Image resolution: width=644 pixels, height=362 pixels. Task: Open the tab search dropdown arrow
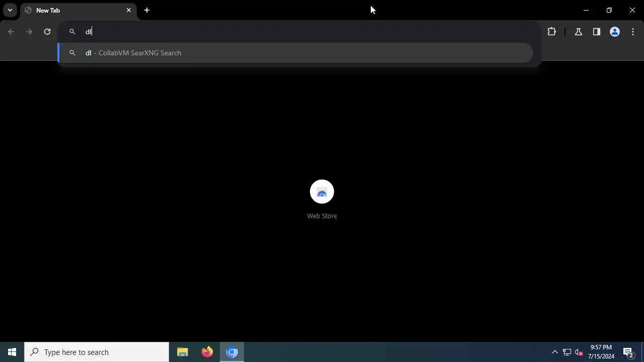(x=10, y=10)
